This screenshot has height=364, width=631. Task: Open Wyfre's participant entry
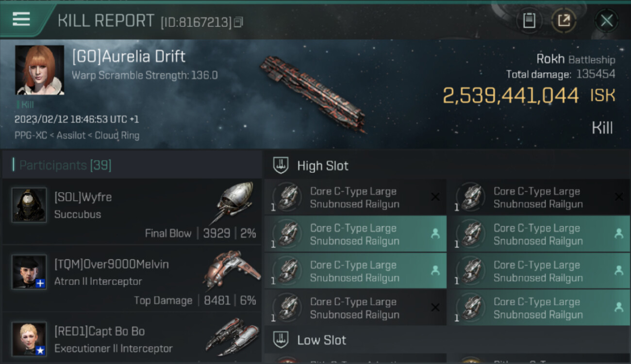[131, 212]
